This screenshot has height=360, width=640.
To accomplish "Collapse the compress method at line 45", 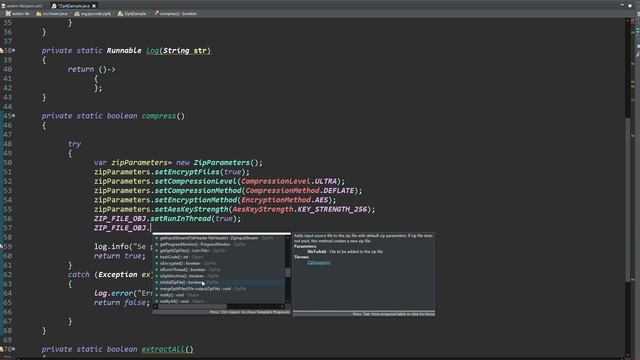I will pyautogui.click(x=14, y=116).
